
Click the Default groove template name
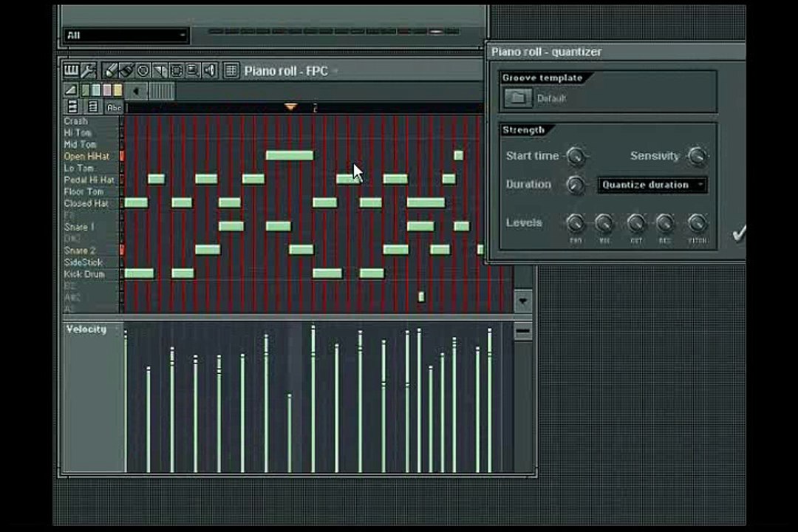pyautogui.click(x=551, y=98)
